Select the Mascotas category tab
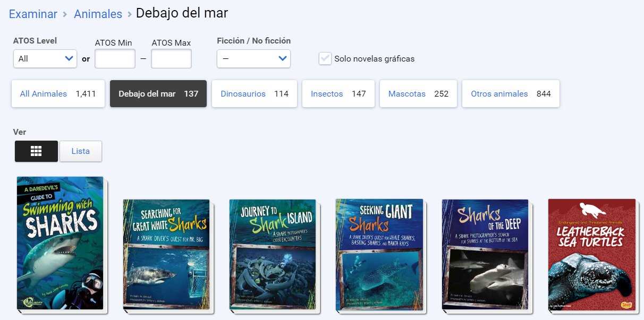The image size is (644, 320). 418,94
